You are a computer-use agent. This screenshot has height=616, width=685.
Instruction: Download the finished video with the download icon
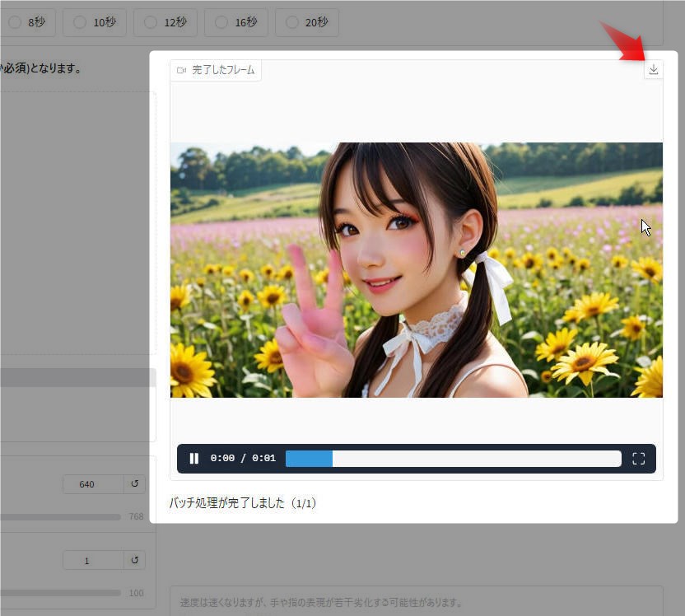tap(653, 70)
